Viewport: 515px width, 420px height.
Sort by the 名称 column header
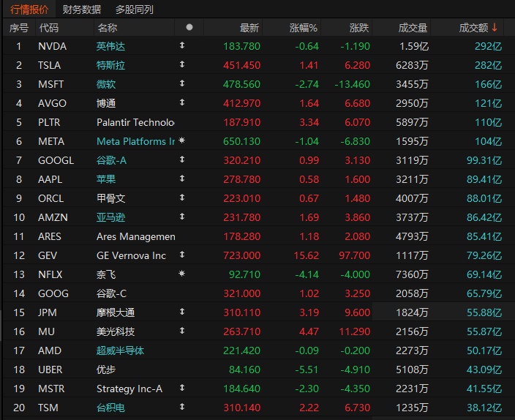pyautogui.click(x=108, y=28)
